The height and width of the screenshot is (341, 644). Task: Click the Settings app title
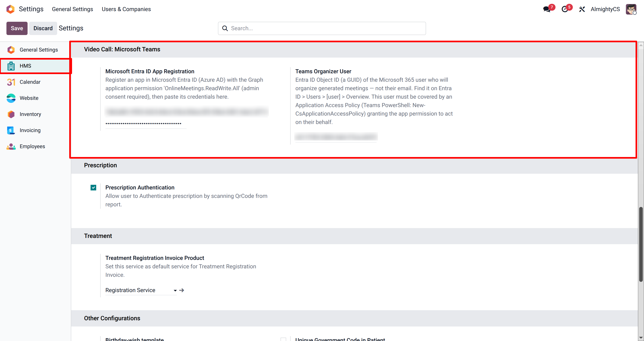point(31,9)
